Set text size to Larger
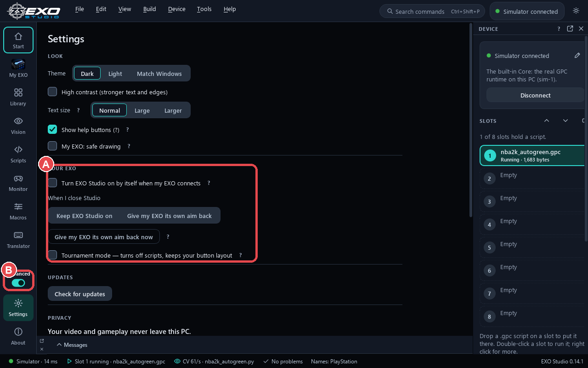The image size is (588, 368). (173, 110)
